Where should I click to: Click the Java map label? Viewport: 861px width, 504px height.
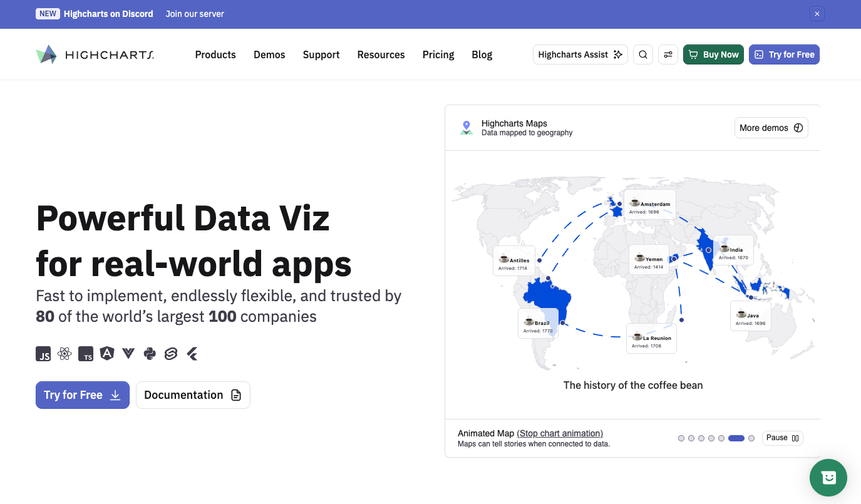coord(751,316)
